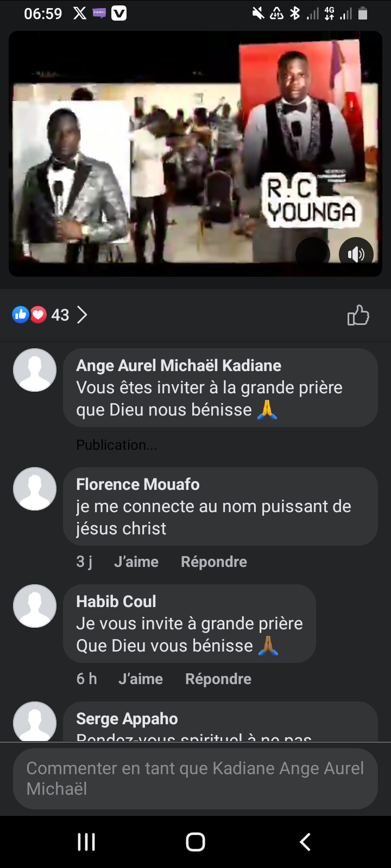Screen dimensions: 391x868
Task: Play the R.C Younga video
Action: [195, 154]
